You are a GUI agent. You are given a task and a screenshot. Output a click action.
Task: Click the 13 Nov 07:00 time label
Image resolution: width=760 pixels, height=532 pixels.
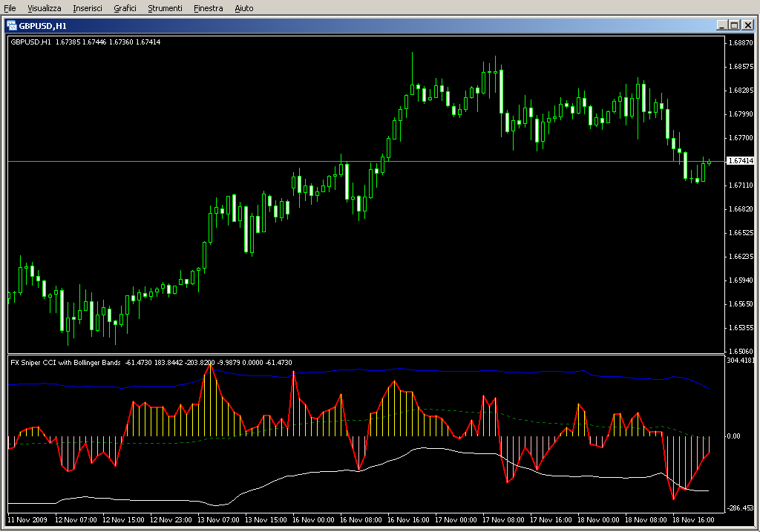coord(218,520)
